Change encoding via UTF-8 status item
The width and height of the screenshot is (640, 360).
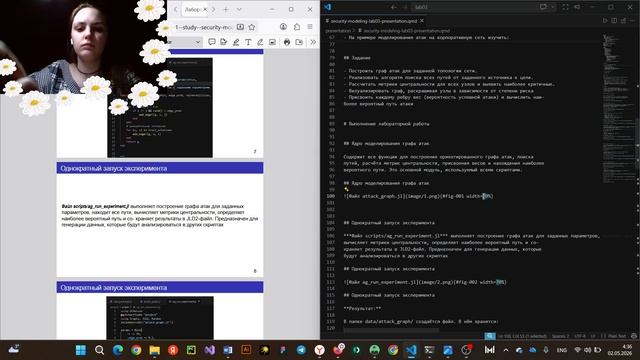[580, 336]
